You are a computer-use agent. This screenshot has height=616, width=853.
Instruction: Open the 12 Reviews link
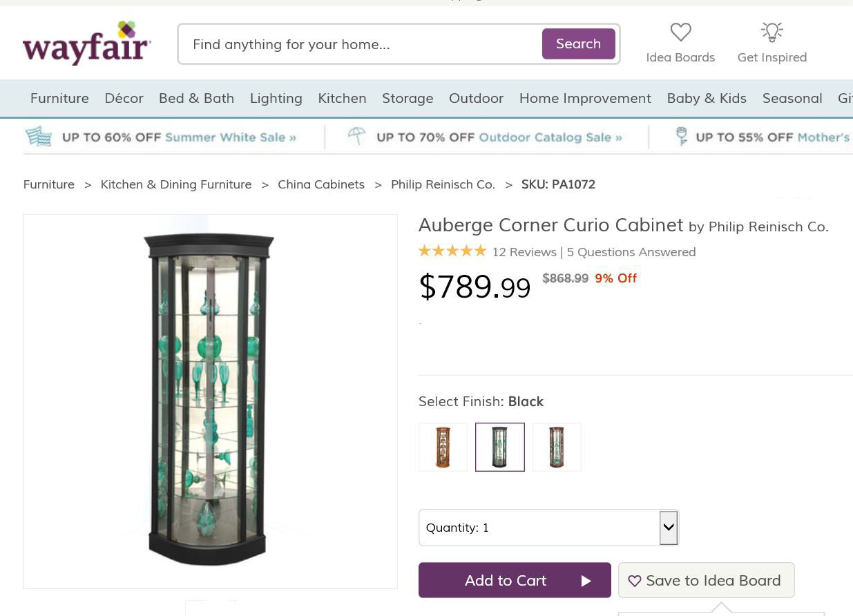(x=524, y=252)
